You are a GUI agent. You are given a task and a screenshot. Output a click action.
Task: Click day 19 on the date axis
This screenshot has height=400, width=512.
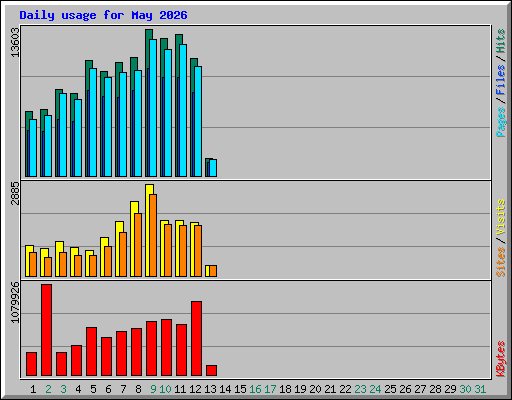tap(300, 389)
